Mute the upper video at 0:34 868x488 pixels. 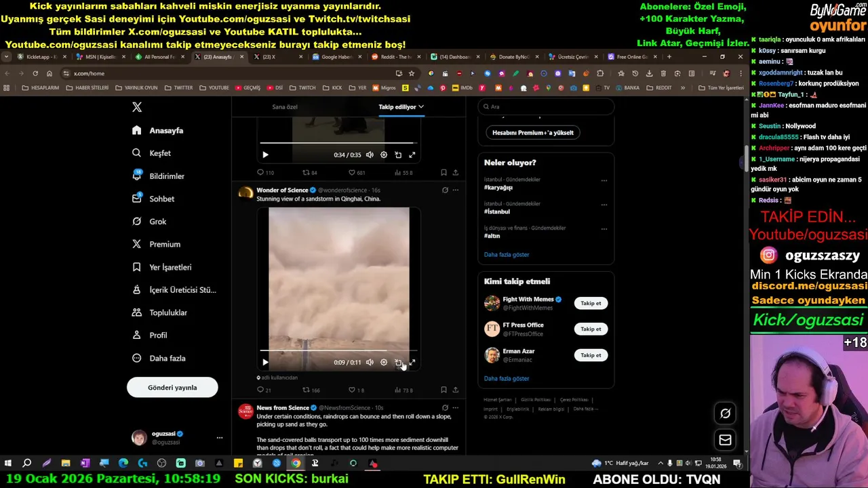click(370, 155)
